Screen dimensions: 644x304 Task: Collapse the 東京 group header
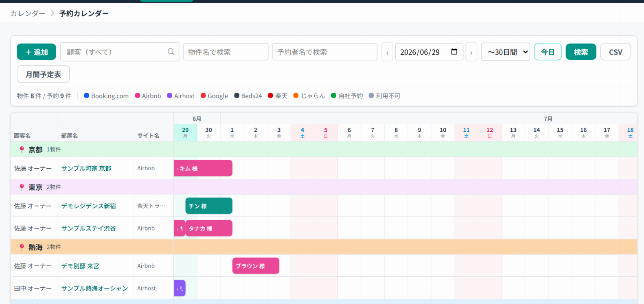click(x=324, y=187)
